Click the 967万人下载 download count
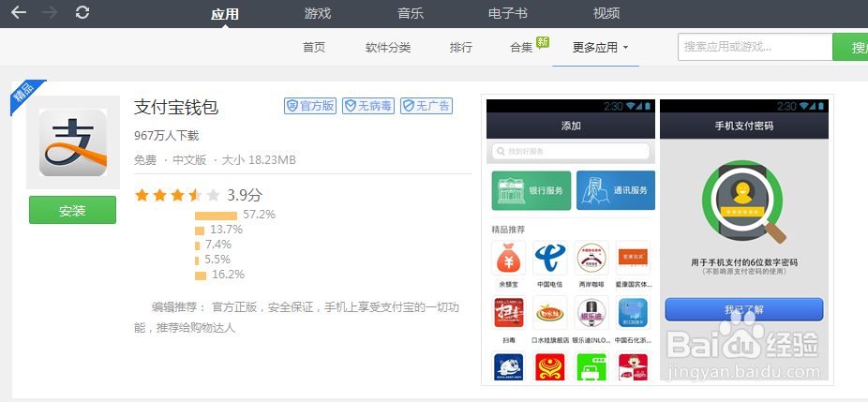868x402 pixels. (x=167, y=136)
